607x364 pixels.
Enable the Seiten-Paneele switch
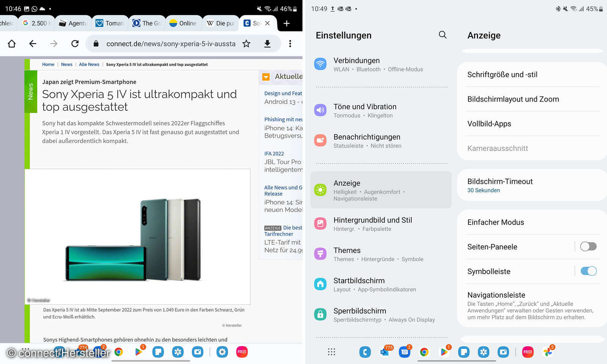(x=588, y=246)
